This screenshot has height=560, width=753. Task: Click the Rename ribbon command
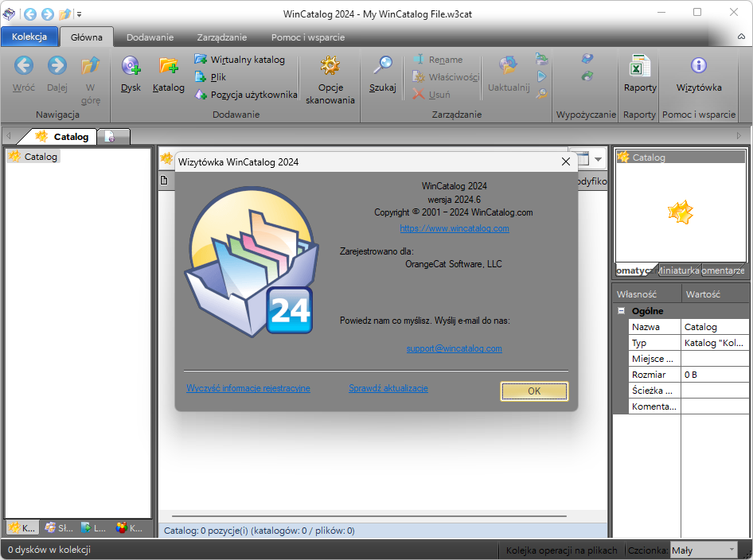pos(438,60)
